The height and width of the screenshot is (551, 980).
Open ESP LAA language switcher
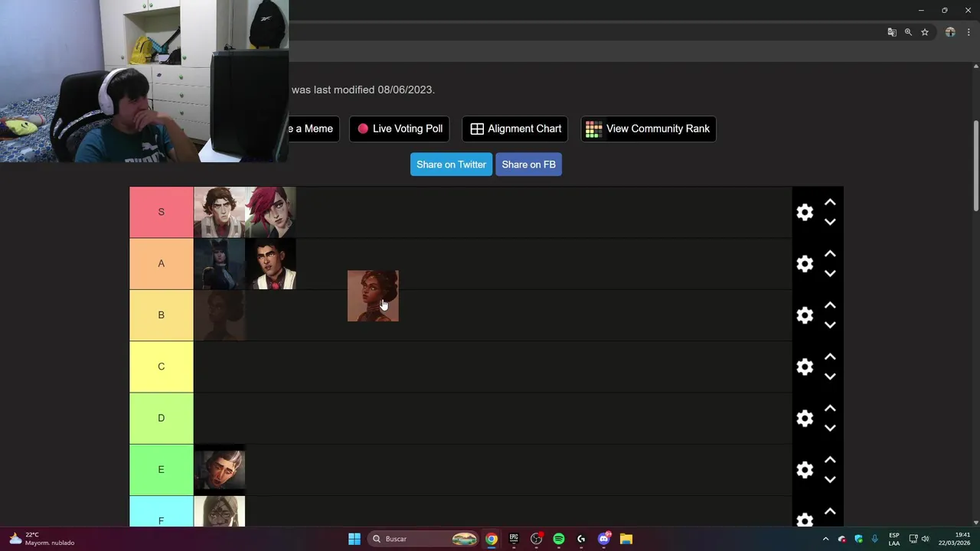894,539
